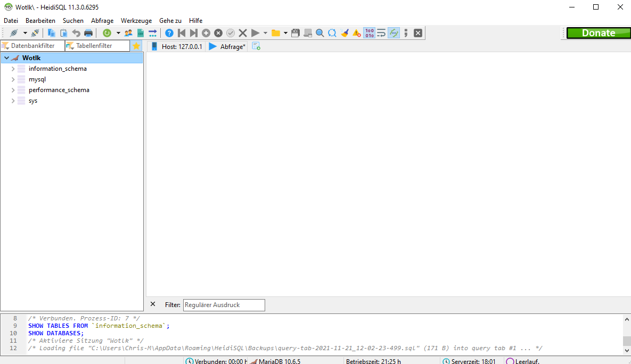
Task: Open dropdown next to connect icon
Action: coord(25,33)
